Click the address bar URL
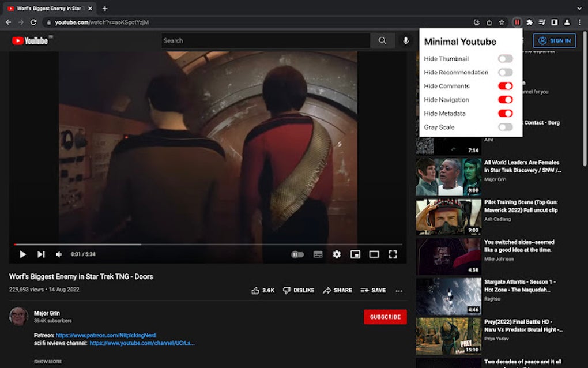The height and width of the screenshot is (368, 588). pos(102,22)
